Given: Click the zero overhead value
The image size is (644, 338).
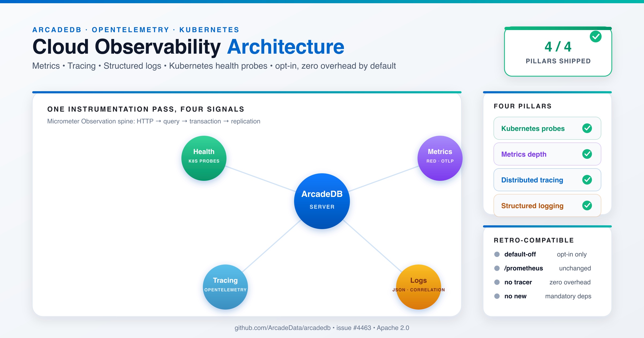Looking at the screenshot, I should tap(570, 282).
